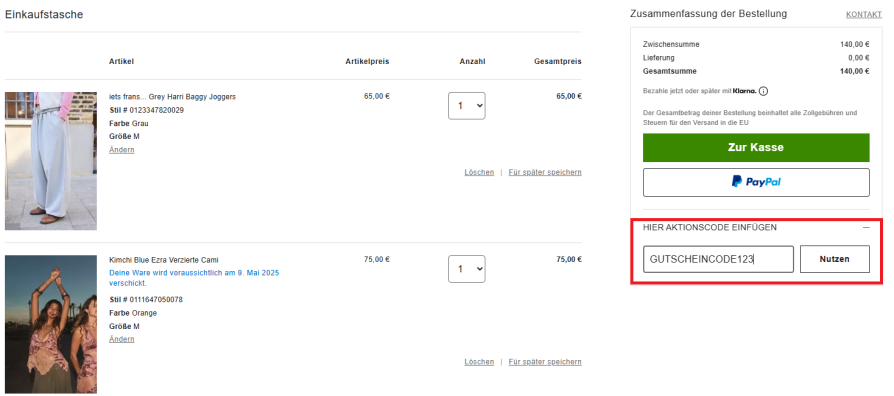Delete the Grey Harri Baggy Joggers item
This screenshot has height=396, width=894.
pos(479,172)
